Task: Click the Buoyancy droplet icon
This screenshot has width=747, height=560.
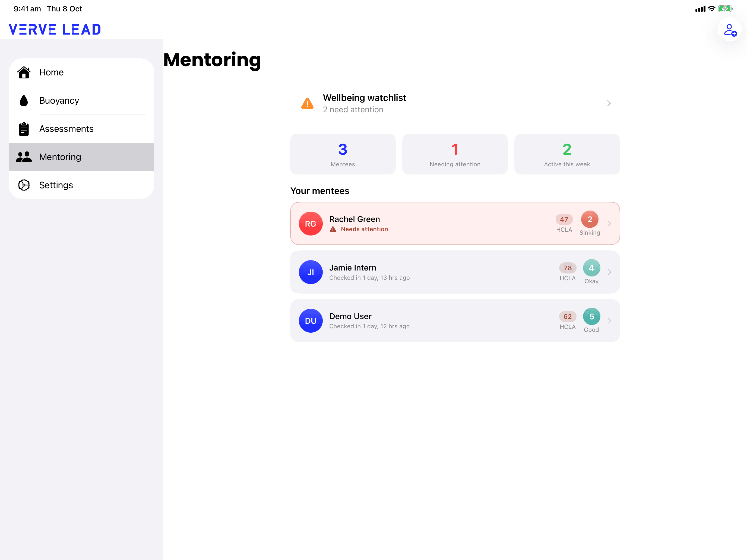Action: click(24, 101)
